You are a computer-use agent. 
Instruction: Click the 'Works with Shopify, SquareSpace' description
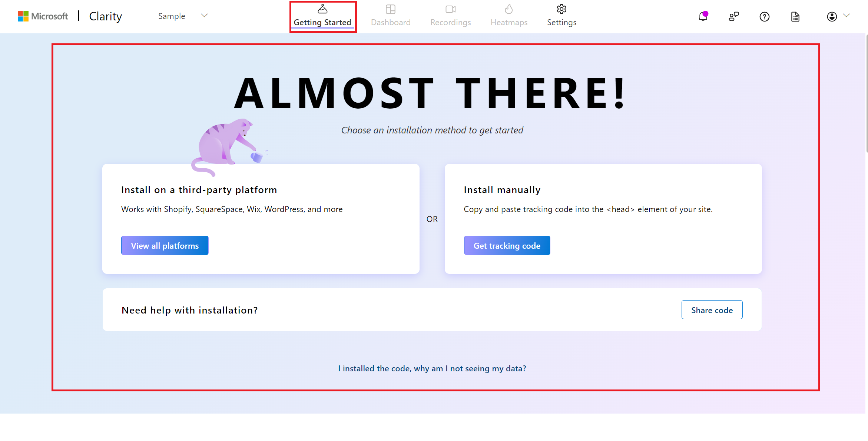(232, 209)
